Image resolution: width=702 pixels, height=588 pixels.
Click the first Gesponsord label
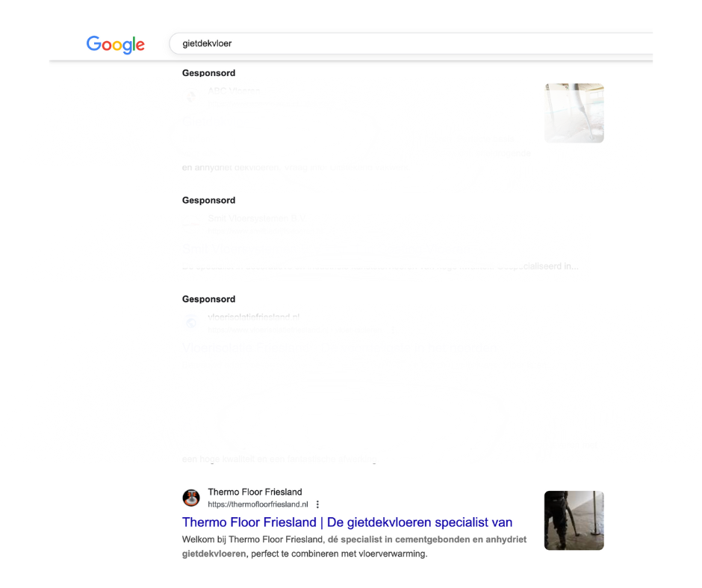[x=208, y=73]
